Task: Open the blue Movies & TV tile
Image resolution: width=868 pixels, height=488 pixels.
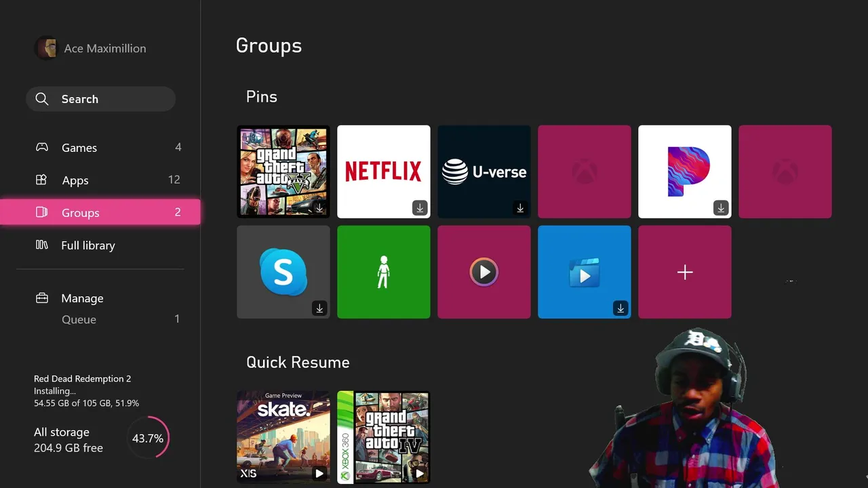Action: coord(585,272)
